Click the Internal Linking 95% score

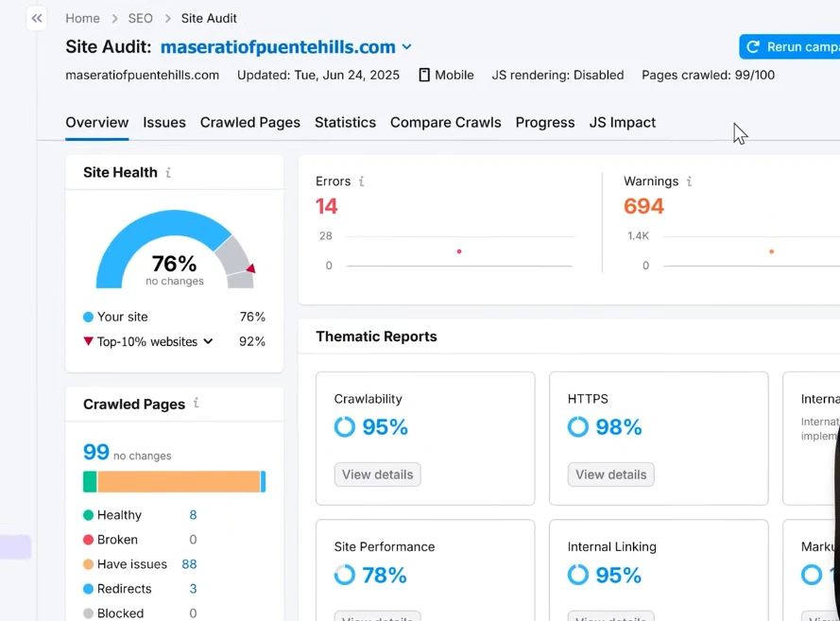619,575
